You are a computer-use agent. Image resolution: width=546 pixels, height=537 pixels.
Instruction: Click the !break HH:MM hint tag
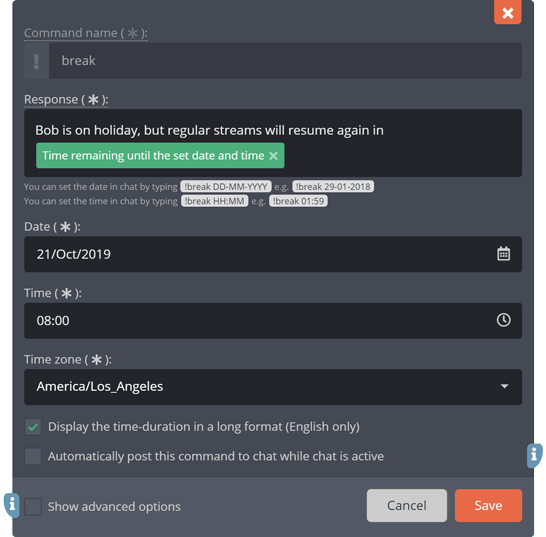click(214, 201)
